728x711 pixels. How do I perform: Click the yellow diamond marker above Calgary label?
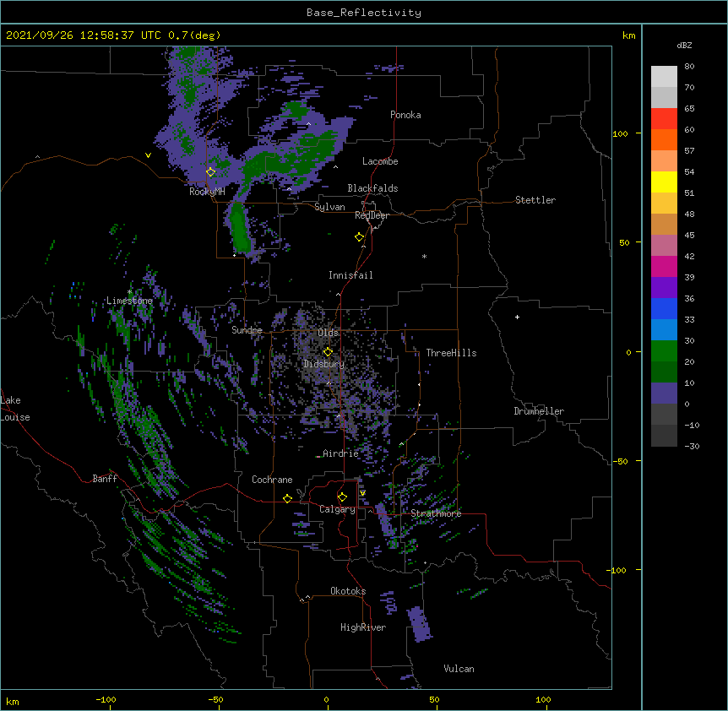[x=342, y=497]
